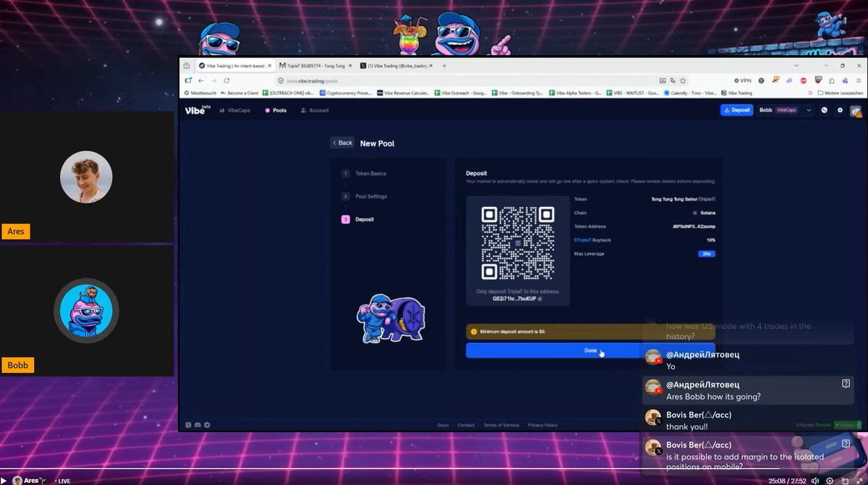Open the X icon in Vibe footer

click(x=189, y=425)
